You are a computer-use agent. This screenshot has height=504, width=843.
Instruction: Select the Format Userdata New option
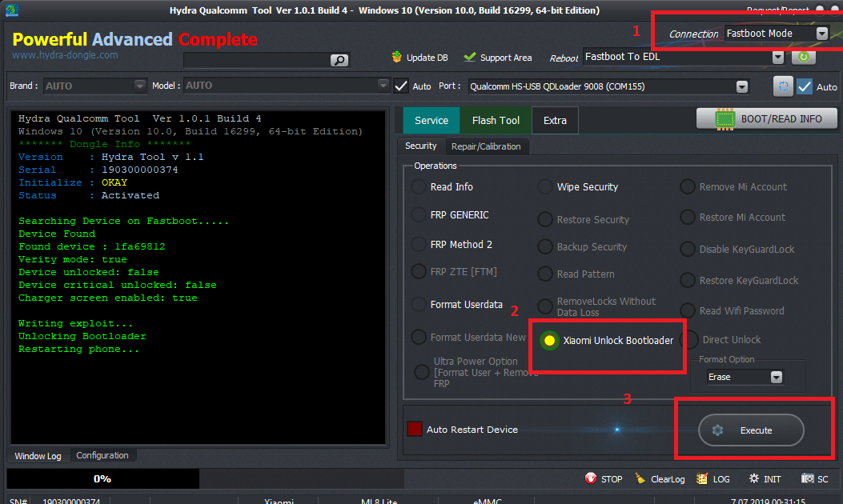419,337
